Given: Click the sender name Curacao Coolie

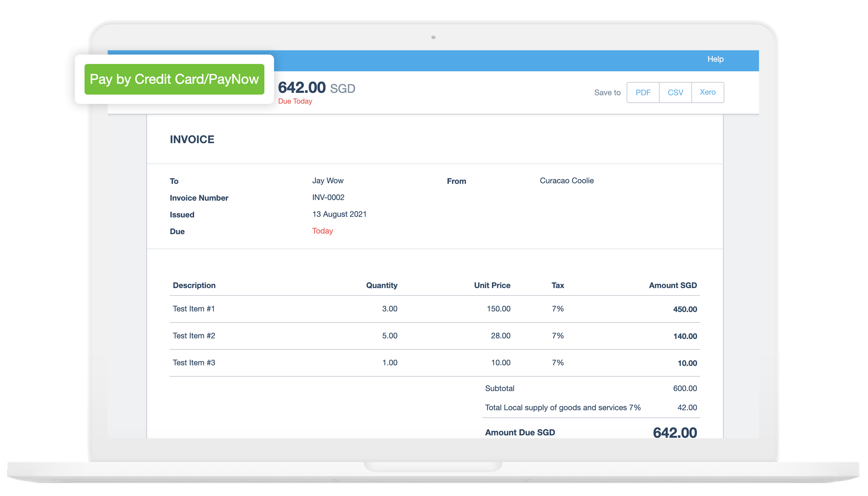Looking at the screenshot, I should (x=566, y=181).
